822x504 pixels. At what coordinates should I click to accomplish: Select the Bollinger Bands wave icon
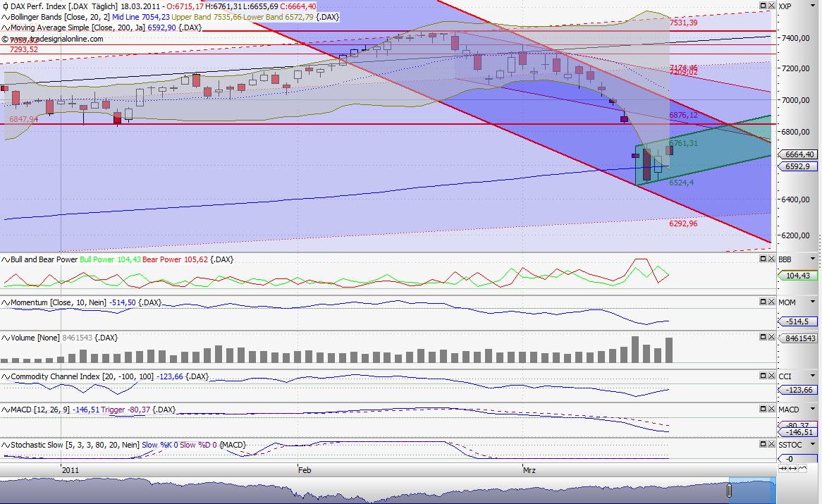click(x=4, y=17)
